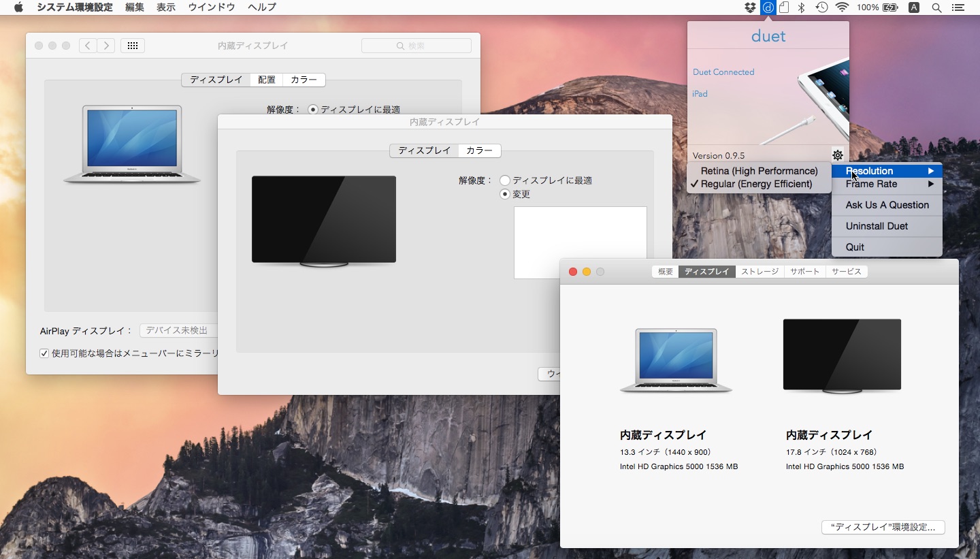Click the '100%' battery percentage
The height and width of the screenshot is (559, 980).
(868, 7)
